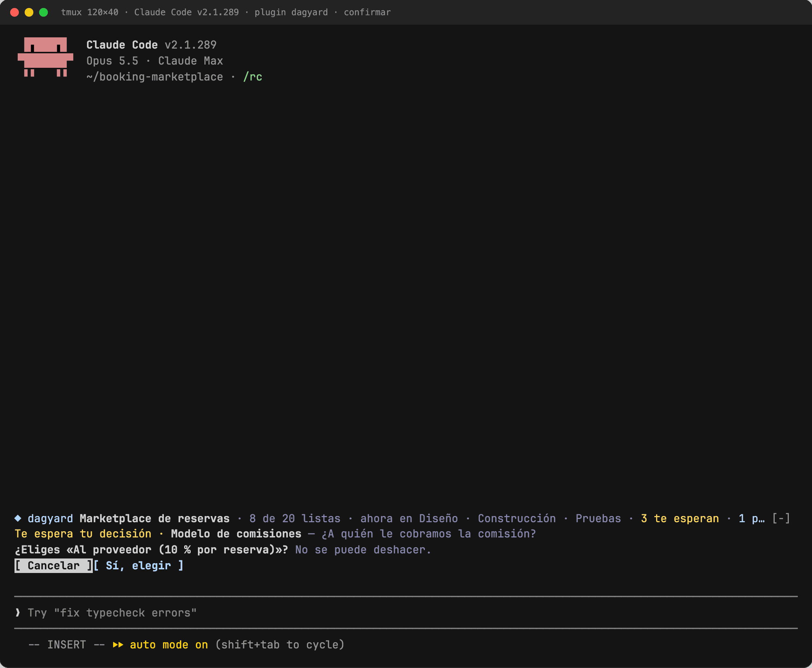
Task: Click the blue diamond dagyard icon
Action: pyautogui.click(x=18, y=518)
